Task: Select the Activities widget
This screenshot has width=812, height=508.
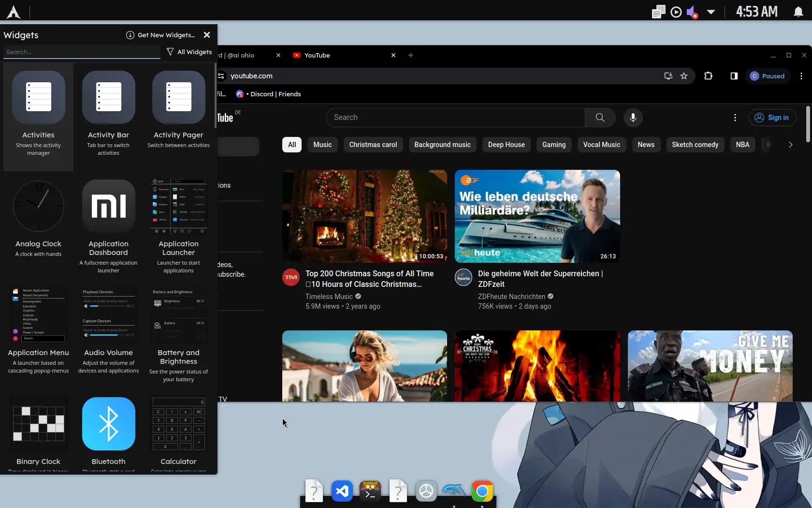Action: coord(39,116)
